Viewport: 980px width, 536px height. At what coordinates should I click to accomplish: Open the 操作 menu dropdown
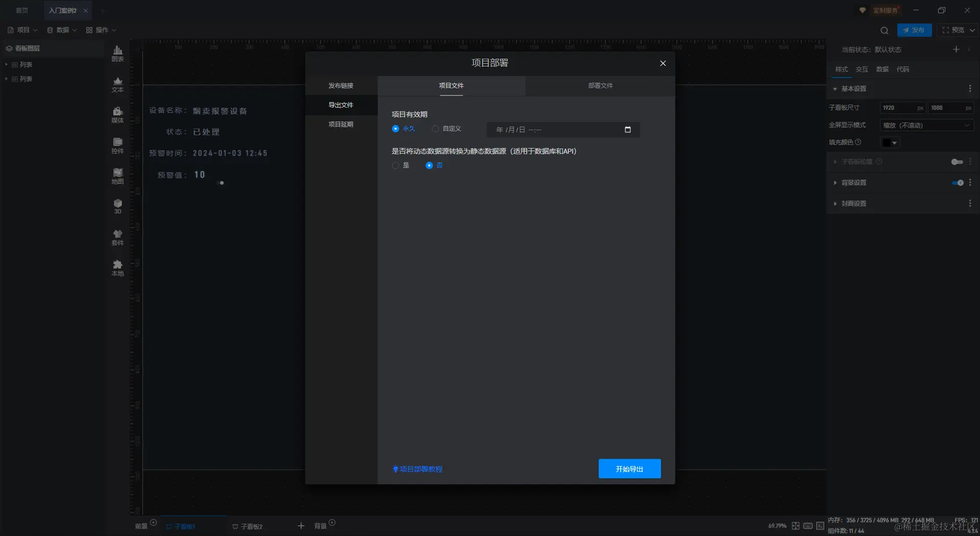coord(101,30)
